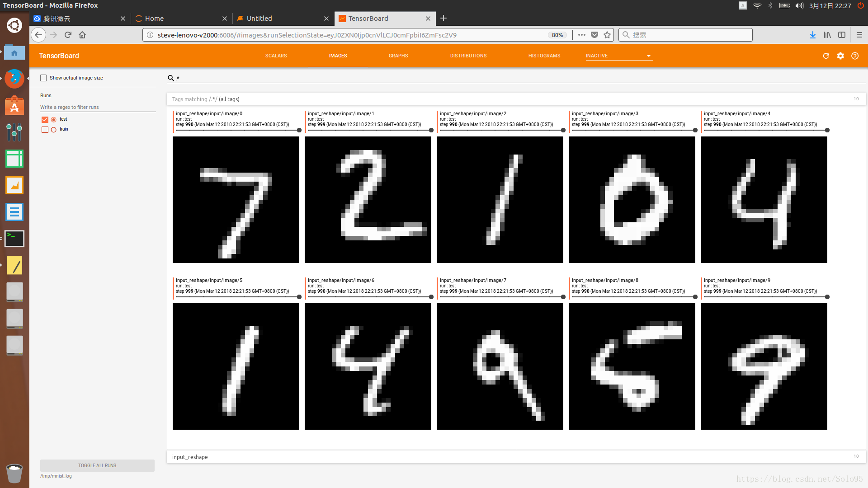This screenshot has height=488, width=868.
Task: Click the DISTRIBUTIONS tab in TensorBoard
Action: click(468, 56)
